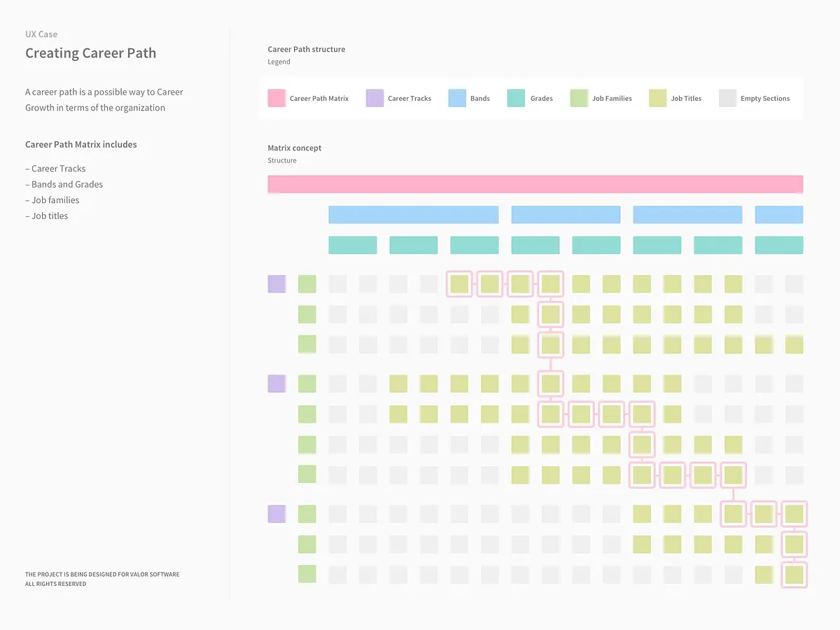Click the topmost purple career track square

click(276, 283)
